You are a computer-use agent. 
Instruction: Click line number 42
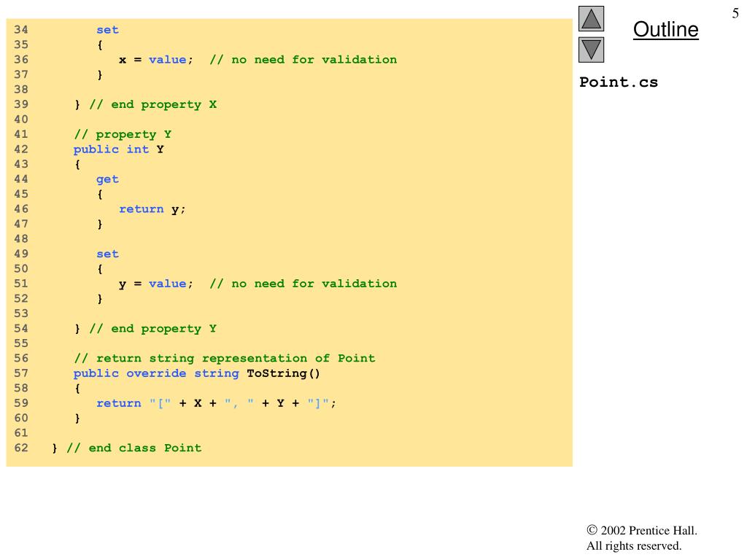click(x=21, y=149)
